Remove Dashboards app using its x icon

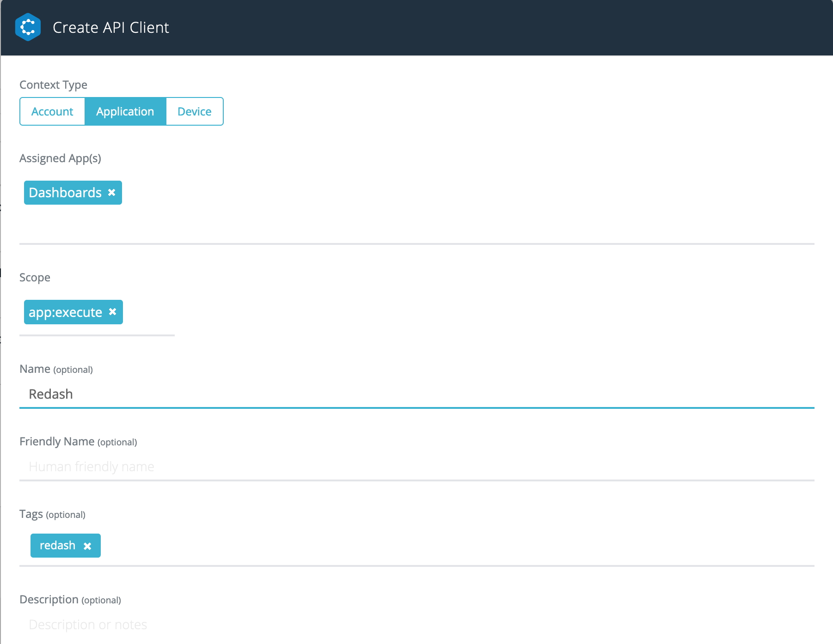111,192
